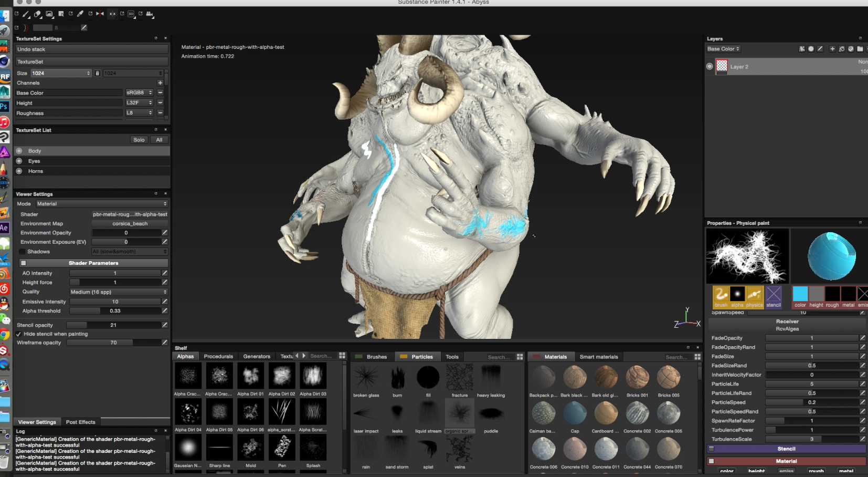This screenshot has height=477, width=868.
Task: Toggle the symmetry mirror tool
Action: (100, 14)
